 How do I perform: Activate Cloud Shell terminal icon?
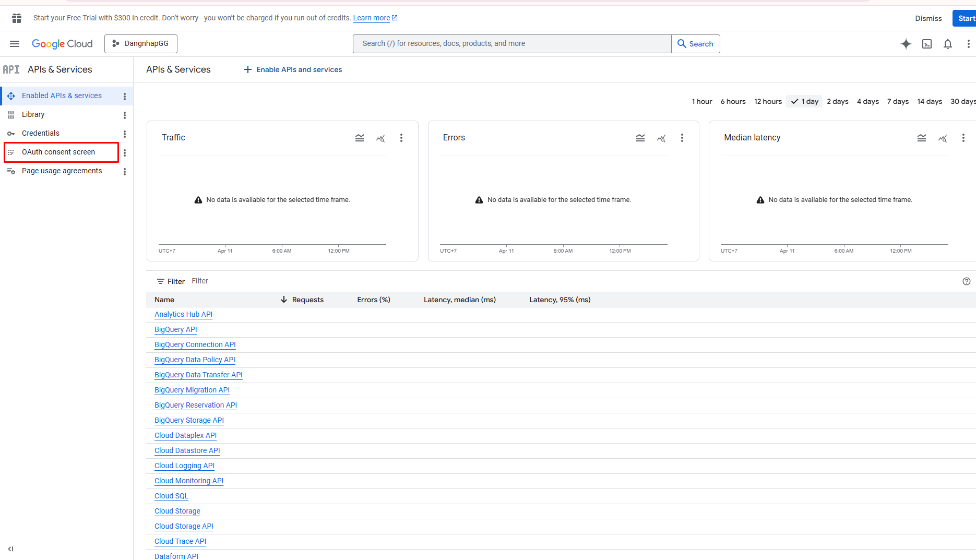(x=927, y=44)
